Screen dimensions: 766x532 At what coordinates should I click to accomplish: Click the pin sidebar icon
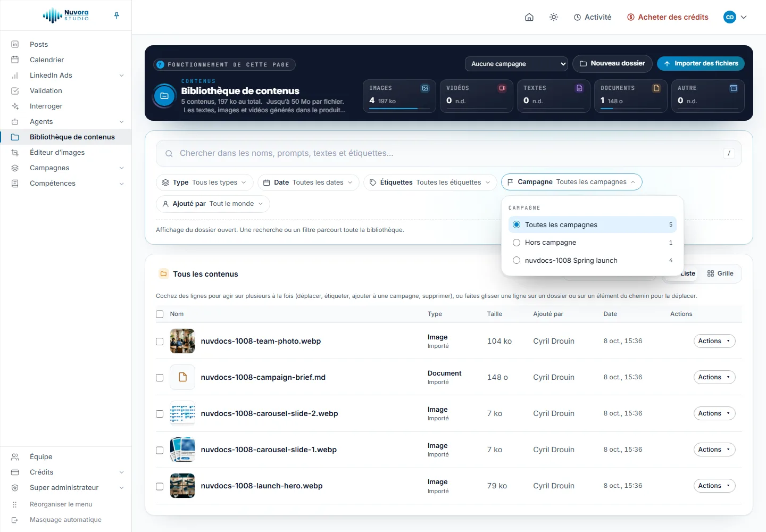point(116,15)
